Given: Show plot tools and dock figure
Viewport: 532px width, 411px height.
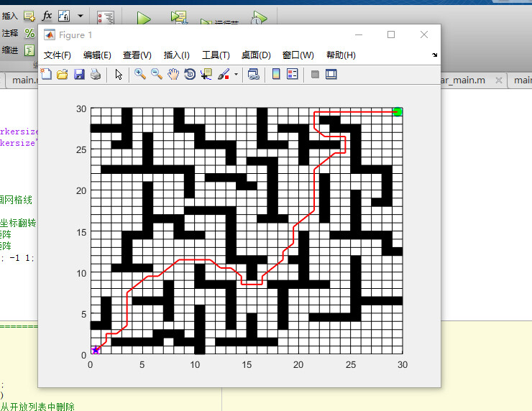Looking at the screenshot, I should [331, 74].
